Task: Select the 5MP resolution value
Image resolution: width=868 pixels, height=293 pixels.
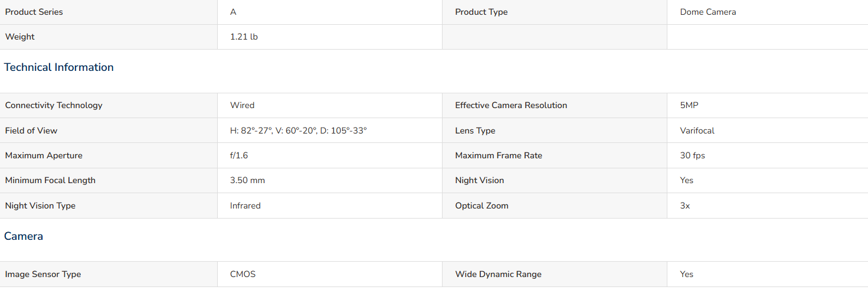Action: coord(689,105)
